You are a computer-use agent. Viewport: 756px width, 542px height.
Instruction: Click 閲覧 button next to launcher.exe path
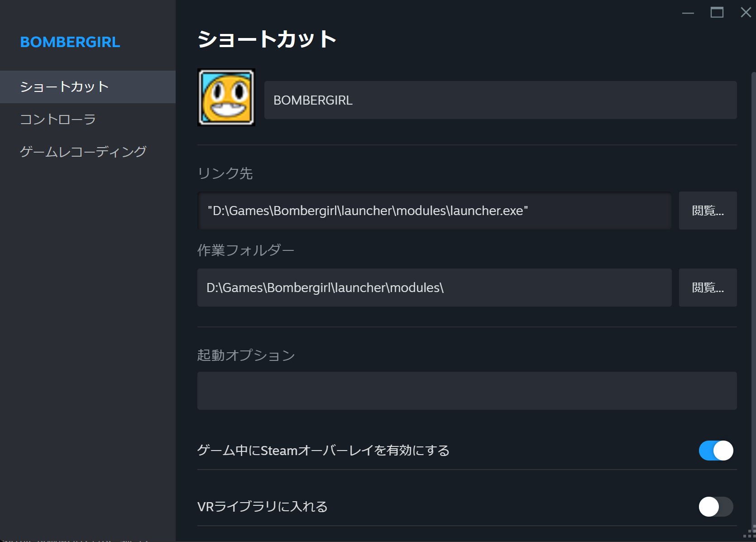click(x=708, y=211)
